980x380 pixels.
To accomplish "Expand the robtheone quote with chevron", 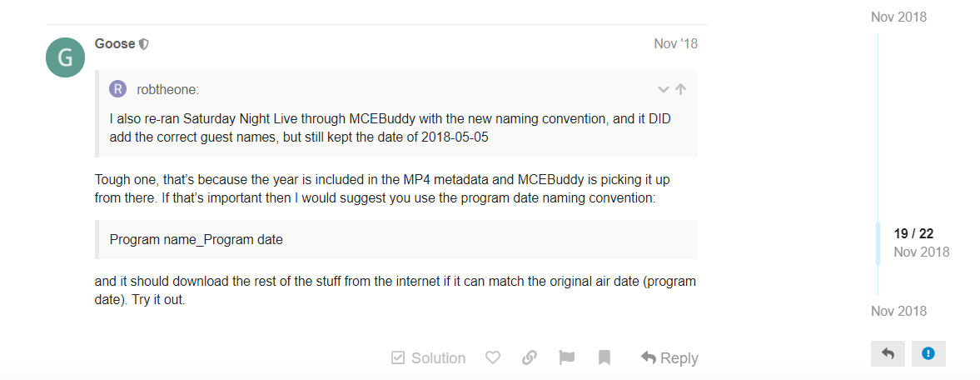I will 663,89.
